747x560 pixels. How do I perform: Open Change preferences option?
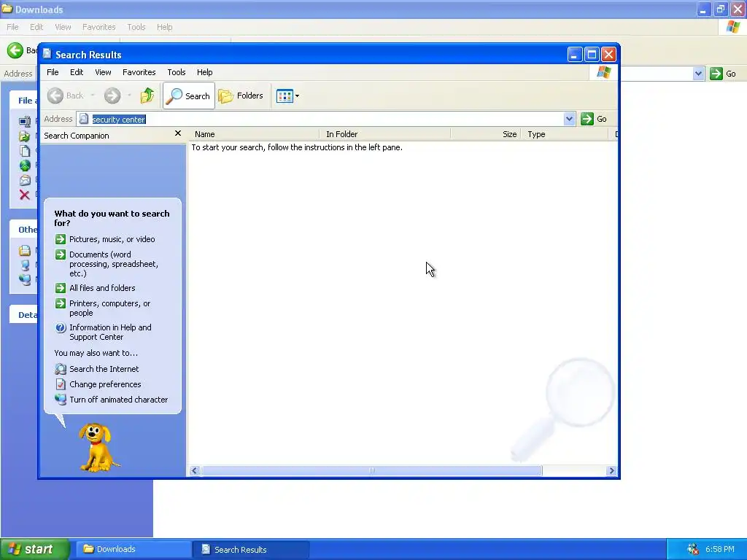(105, 384)
